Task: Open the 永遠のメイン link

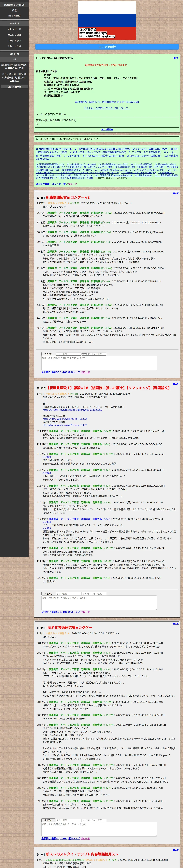Action: (95, 102)
